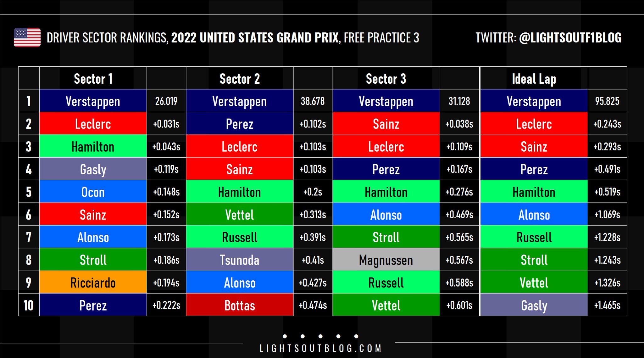Click the middle pagination dot

click(320, 336)
